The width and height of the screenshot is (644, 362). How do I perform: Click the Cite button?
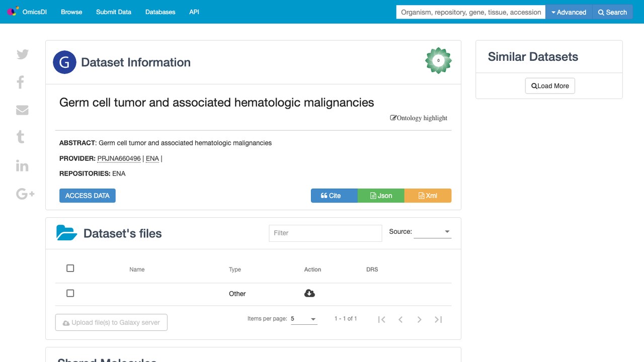334,196
